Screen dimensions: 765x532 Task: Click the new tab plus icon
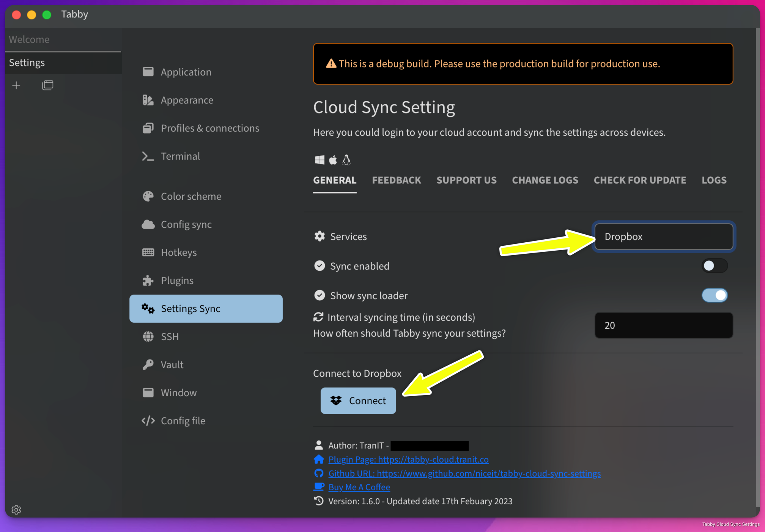tap(16, 85)
